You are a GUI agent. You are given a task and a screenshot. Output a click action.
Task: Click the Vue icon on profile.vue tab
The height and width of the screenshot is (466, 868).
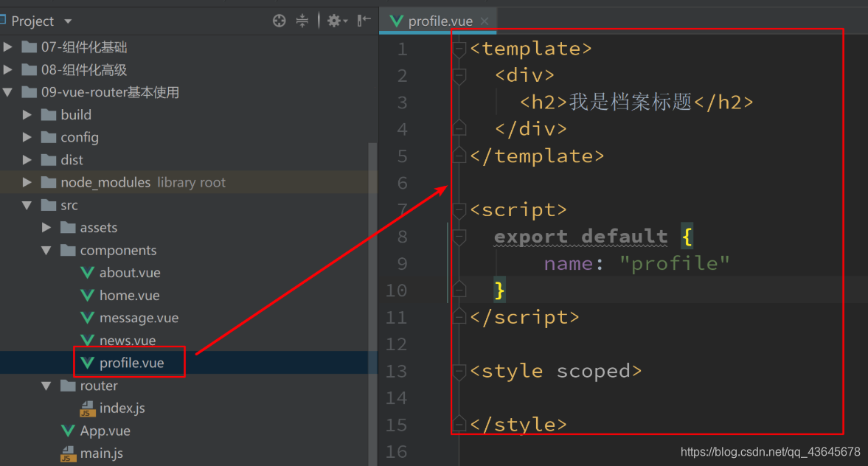(x=396, y=21)
